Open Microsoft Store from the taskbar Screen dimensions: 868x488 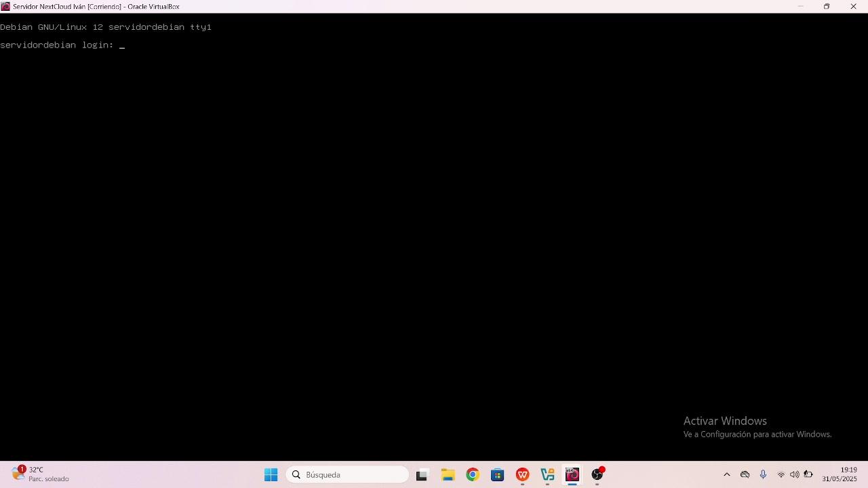(x=498, y=474)
